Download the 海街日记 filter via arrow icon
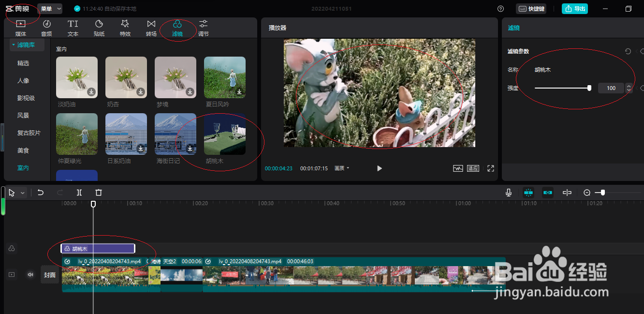 point(190,149)
